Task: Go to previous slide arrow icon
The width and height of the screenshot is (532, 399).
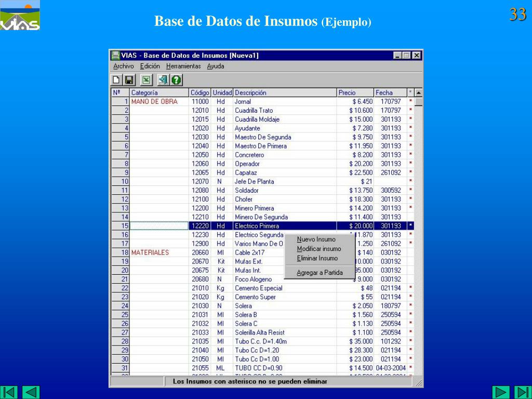Action: (x=31, y=392)
